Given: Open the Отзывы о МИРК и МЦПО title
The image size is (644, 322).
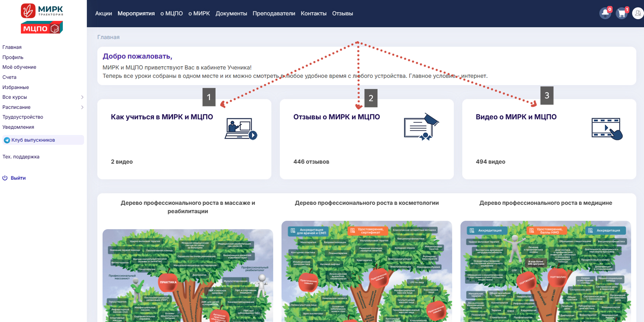Looking at the screenshot, I should (x=337, y=117).
